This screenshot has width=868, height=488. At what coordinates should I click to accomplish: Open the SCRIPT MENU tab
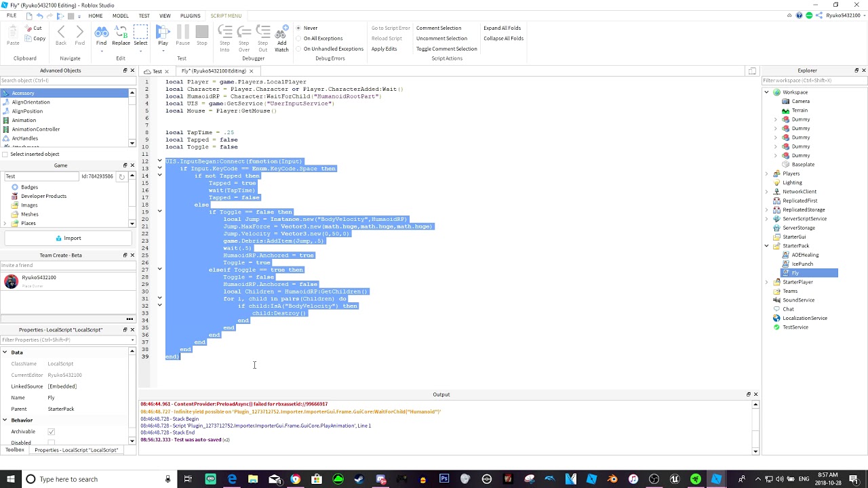226,16
